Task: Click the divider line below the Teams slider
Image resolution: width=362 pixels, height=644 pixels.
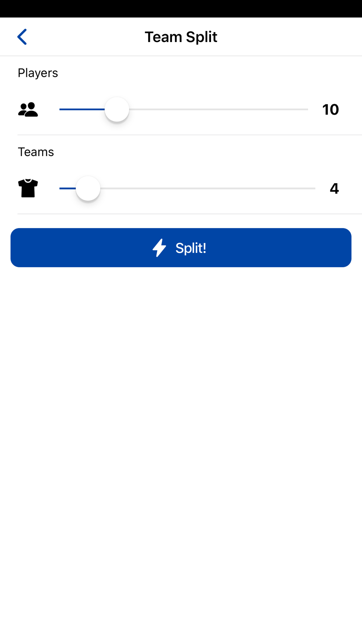Action: tap(190, 214)
